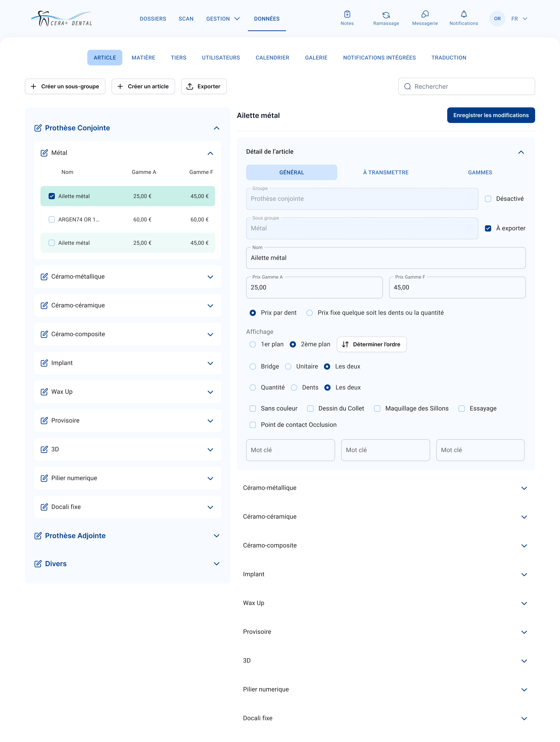Viewport: 560px width, 742px height.
Task: Edit the Céramo-céramique sub-group pencil icon
Action: [44, 306]
